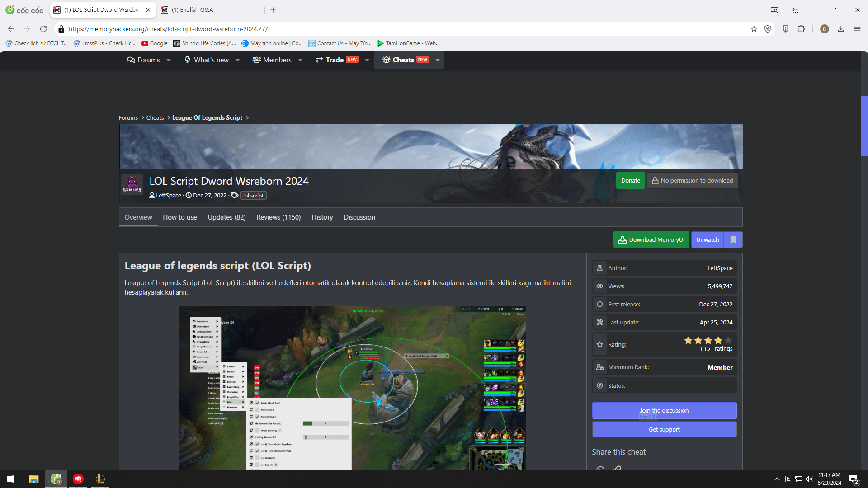Click the Wsreborn cheat avatar thumbnail
This screenshot has height=488, width=868.
click(132, 184)
